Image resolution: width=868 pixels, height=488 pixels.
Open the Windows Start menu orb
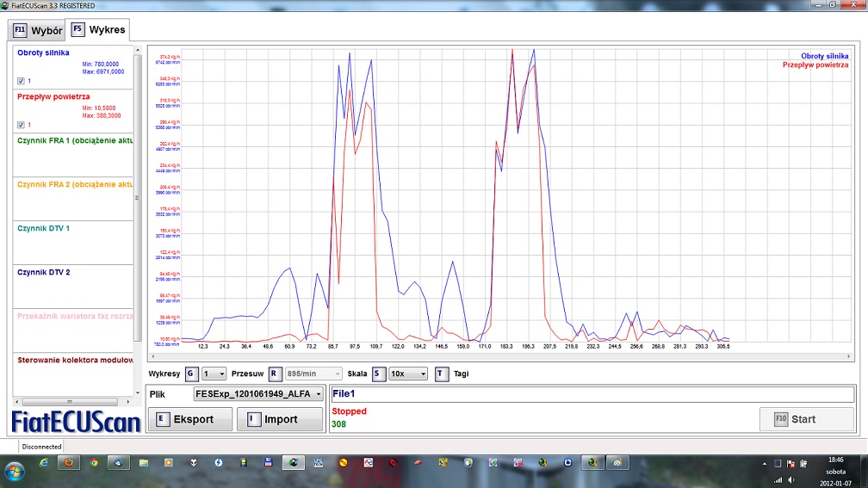point(15,469)
